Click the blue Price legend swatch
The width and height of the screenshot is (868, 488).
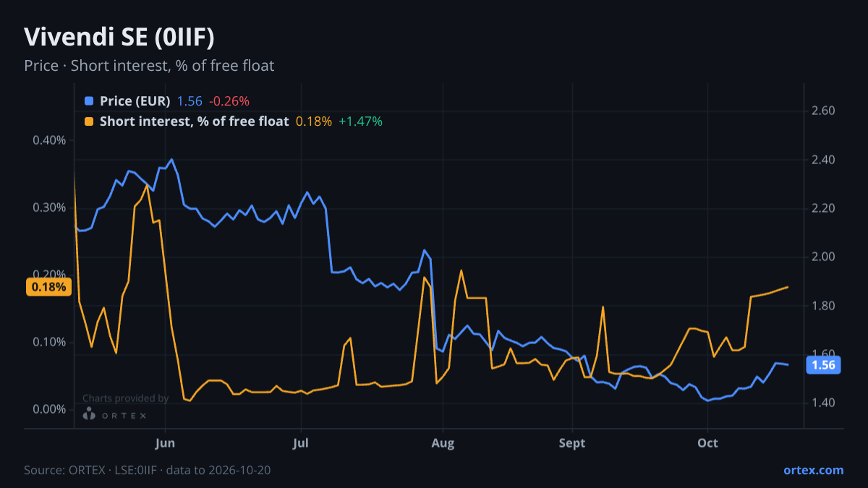coord(89,101)
